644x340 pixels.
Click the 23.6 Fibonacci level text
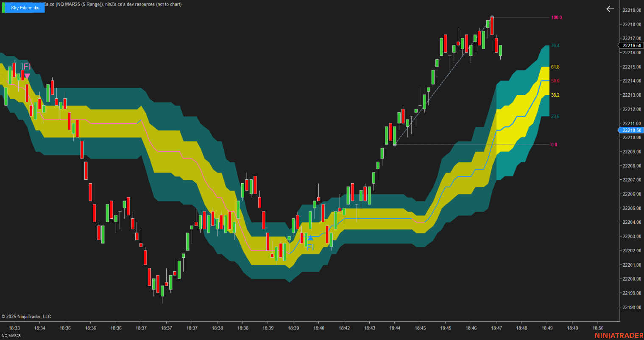point(555,116)
